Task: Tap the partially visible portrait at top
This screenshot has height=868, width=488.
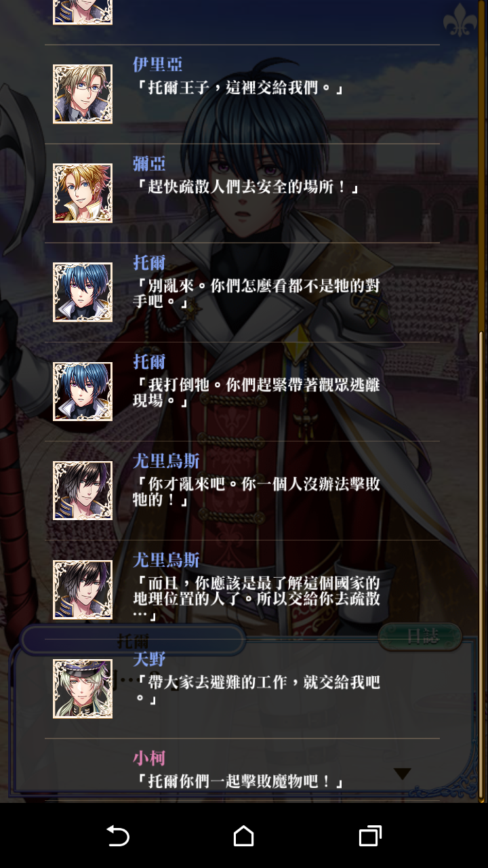Action: point(83,12)
